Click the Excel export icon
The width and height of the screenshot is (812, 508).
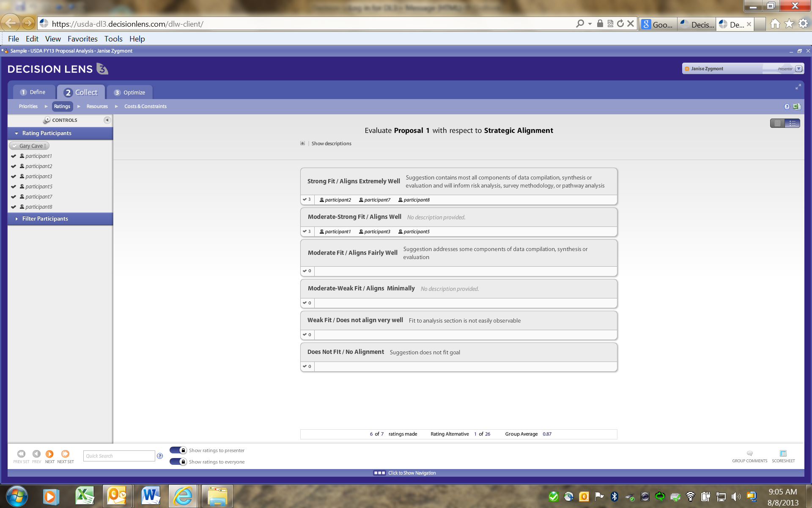pyautogui.click(x=796, y=107)
